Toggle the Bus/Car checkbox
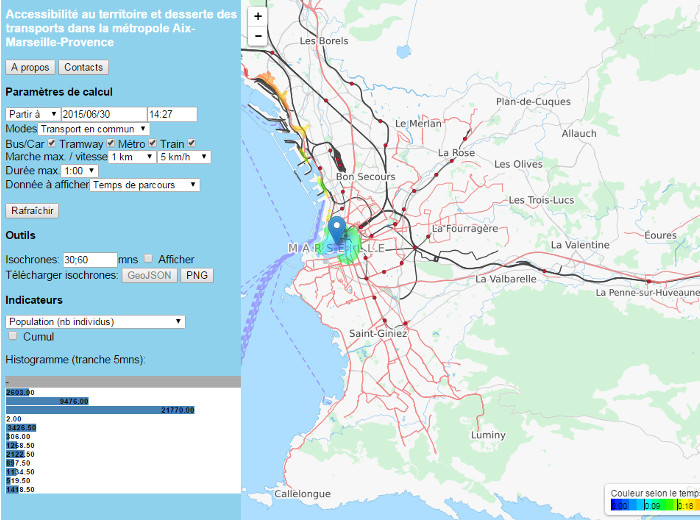This screenshot has height=520, width=700. coord(52,143)
